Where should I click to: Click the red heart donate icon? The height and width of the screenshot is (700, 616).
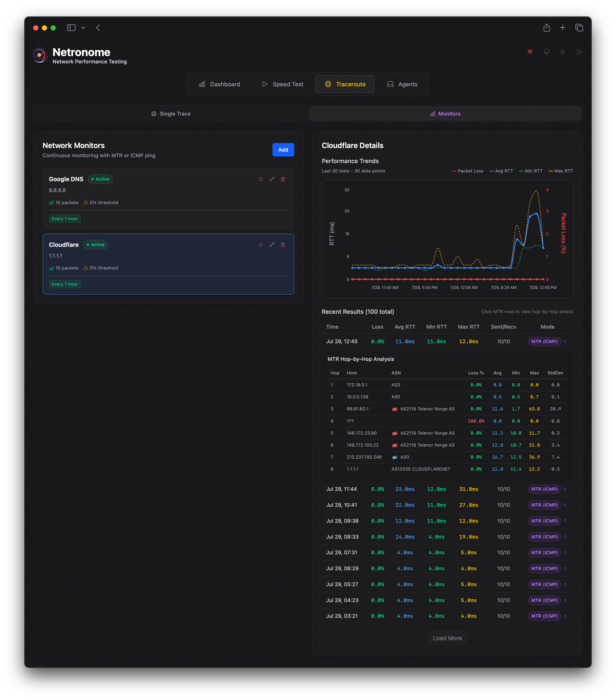530,52
